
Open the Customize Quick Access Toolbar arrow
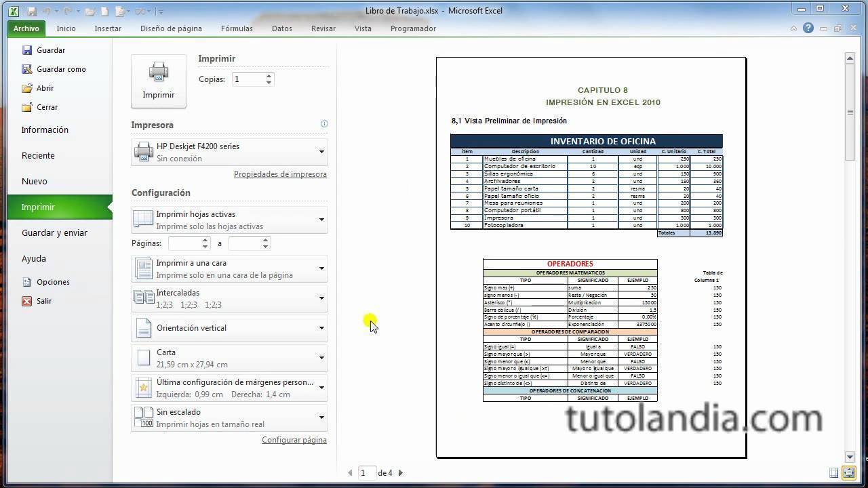(x=160, y=12)
